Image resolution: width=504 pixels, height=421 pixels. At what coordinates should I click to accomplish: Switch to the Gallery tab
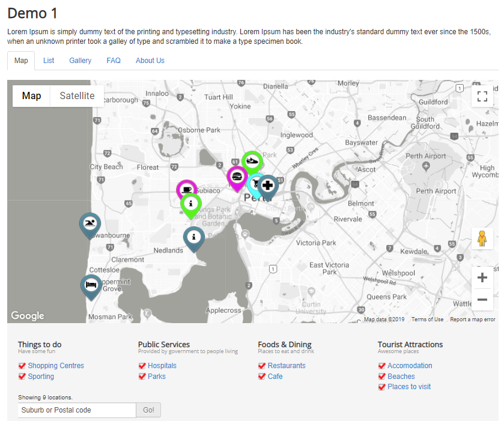(80, 61)
